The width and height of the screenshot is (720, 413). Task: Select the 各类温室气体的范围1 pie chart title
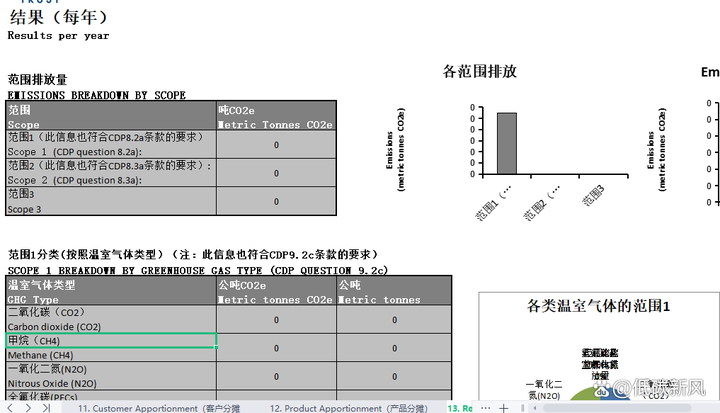coord(598,306)
